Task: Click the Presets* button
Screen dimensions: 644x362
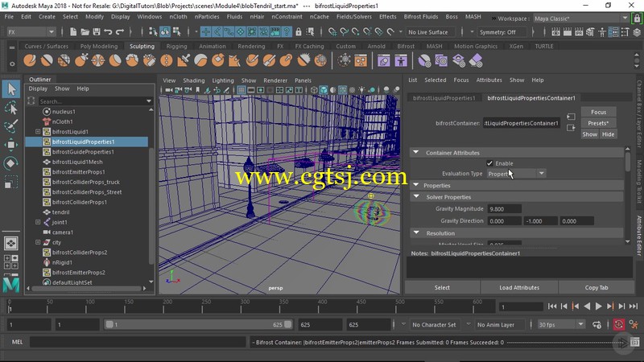Action: [598, 123]
